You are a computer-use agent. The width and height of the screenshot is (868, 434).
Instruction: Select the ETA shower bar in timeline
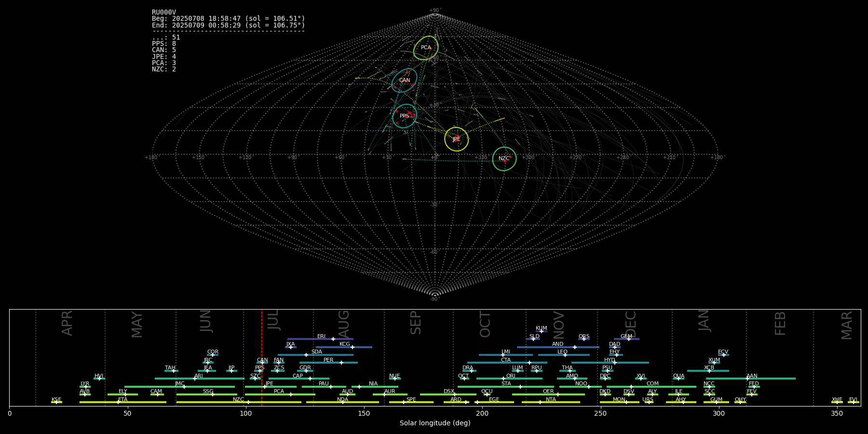123,402
